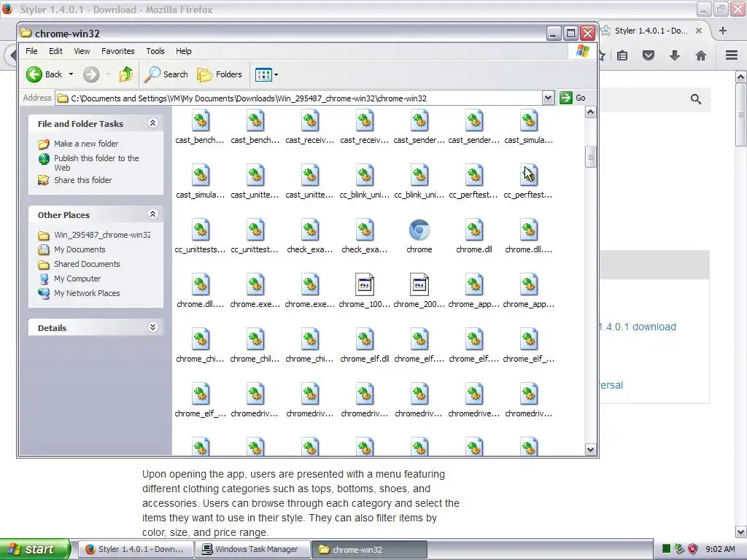Screen dimensions: 747x560
Task: Open the Help menu
Action: click(183, 51)
